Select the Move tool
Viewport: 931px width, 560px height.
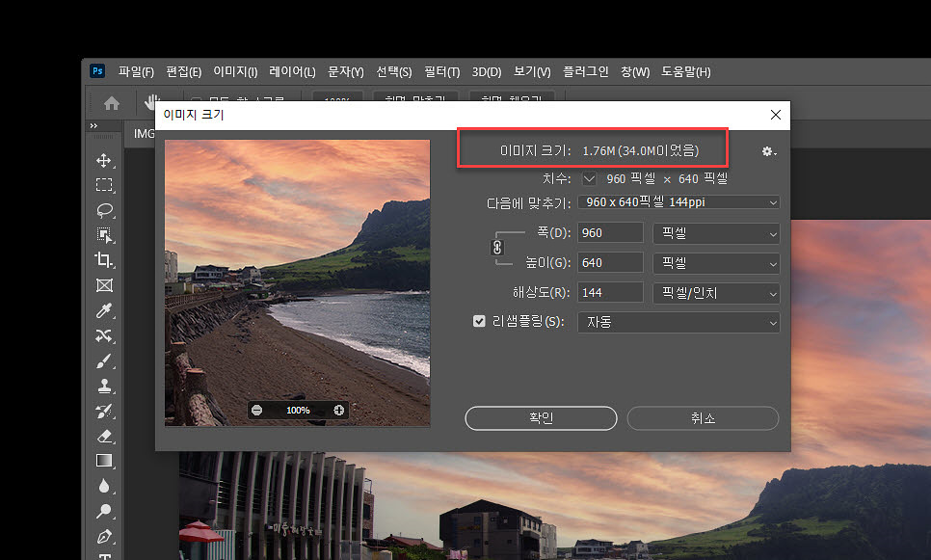pos(104,160)
